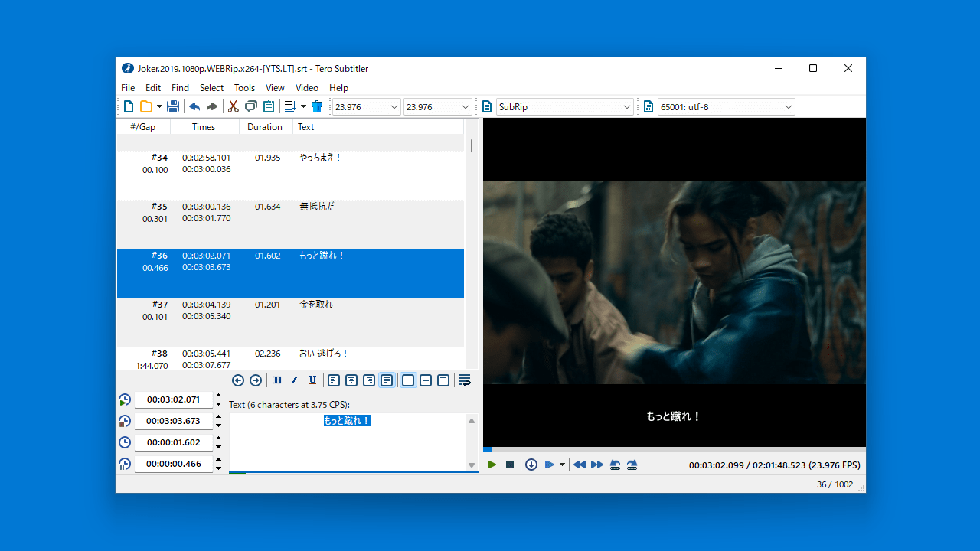This screenshot has height=551, width=980.
Task: Open the insert subtitle dropdown arrow
Action: click(x=303, y=107)
